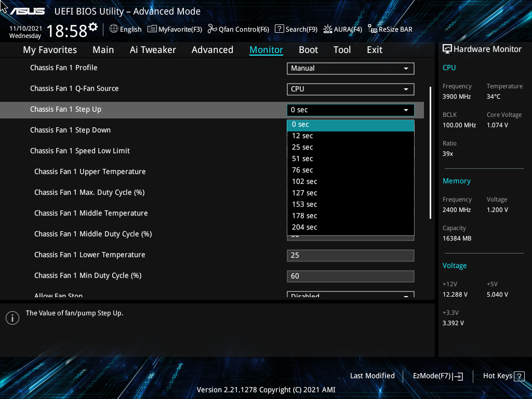Switch to Ai Tweaker tab
The width and height of the screenshot is (532, 399).
153,50
